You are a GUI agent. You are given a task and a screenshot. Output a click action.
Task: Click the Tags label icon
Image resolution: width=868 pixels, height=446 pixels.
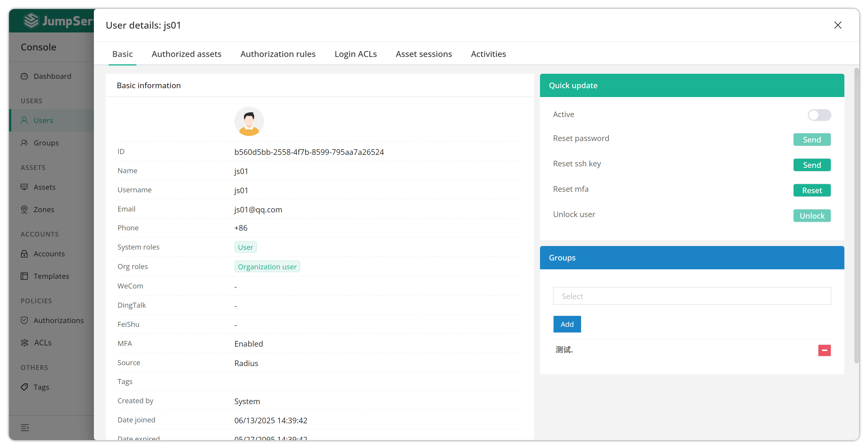click(24, 387)
